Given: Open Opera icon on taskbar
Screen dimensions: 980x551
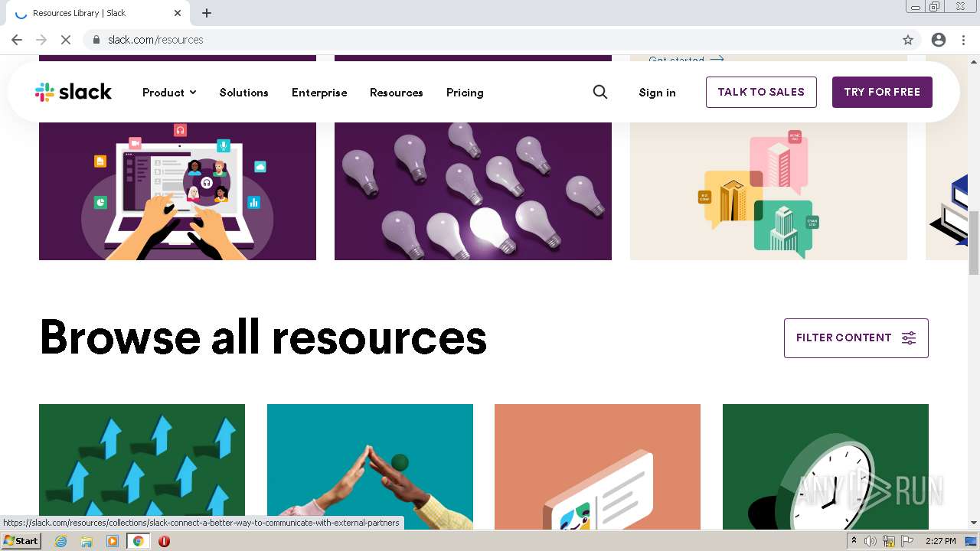Looking at the screenshot, I should (x=164, y=541).
